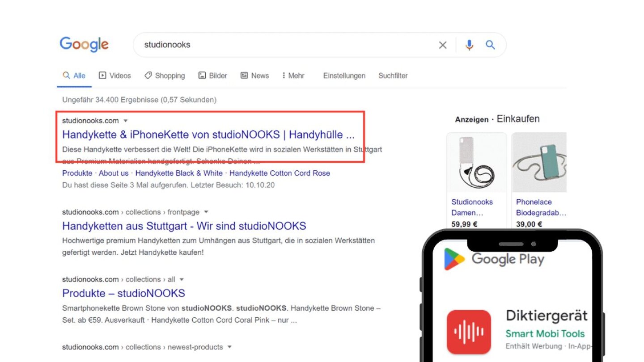Image resolution: width=644 pixels, height=362 pixels.
Task: Tap the red Diktiergerät app icon
Action: [469, 332]
